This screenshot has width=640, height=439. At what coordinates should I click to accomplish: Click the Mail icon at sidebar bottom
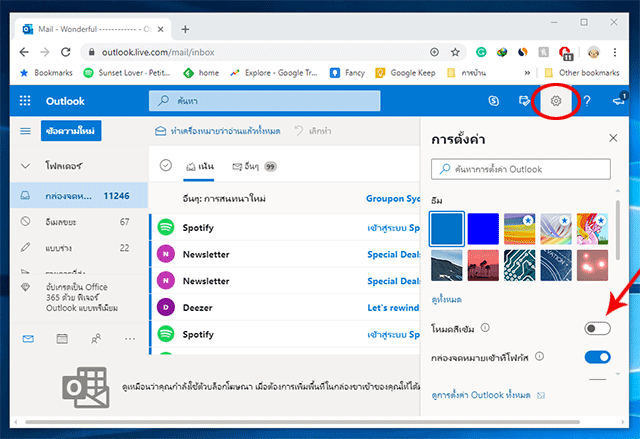[x=28, y=339]
